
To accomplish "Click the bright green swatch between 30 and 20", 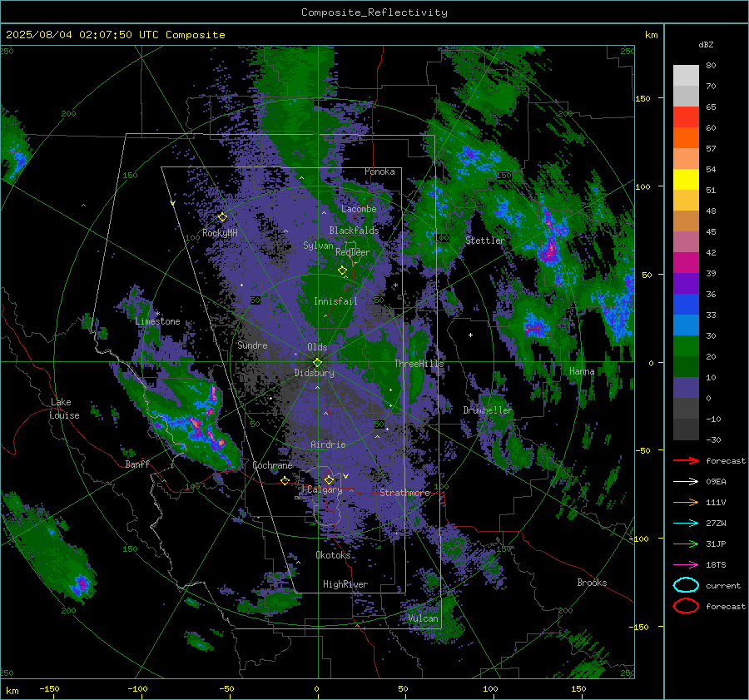I will 686,346.
